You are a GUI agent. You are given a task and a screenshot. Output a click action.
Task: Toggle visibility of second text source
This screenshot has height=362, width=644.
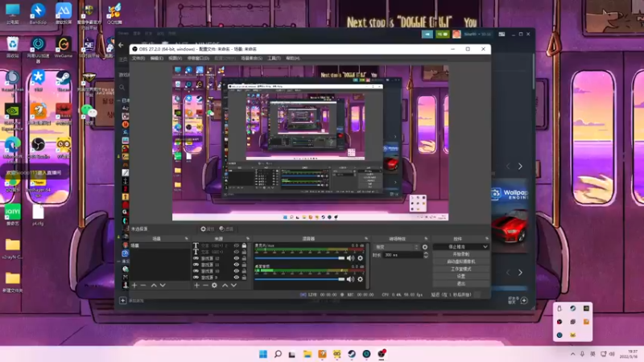[236, 252]
